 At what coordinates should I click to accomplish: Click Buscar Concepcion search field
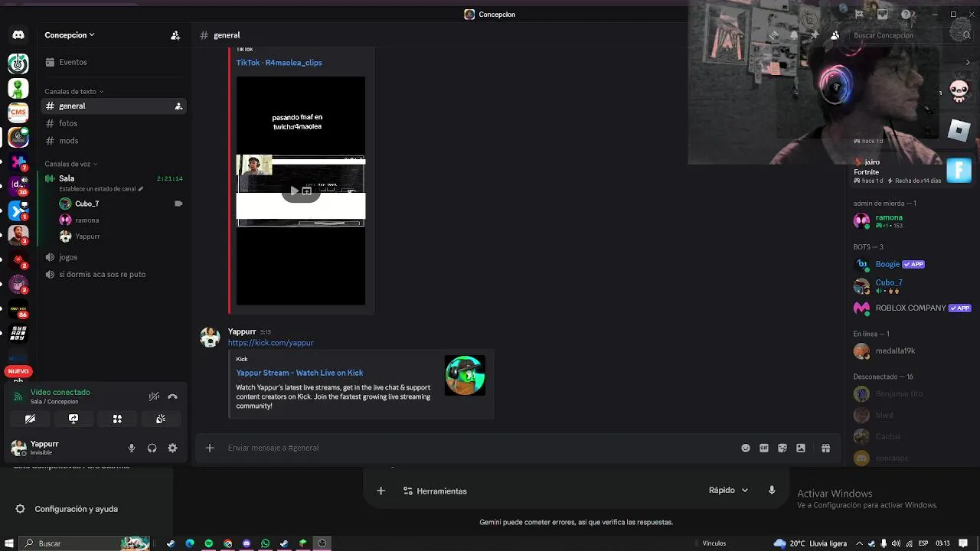[911, 35]
